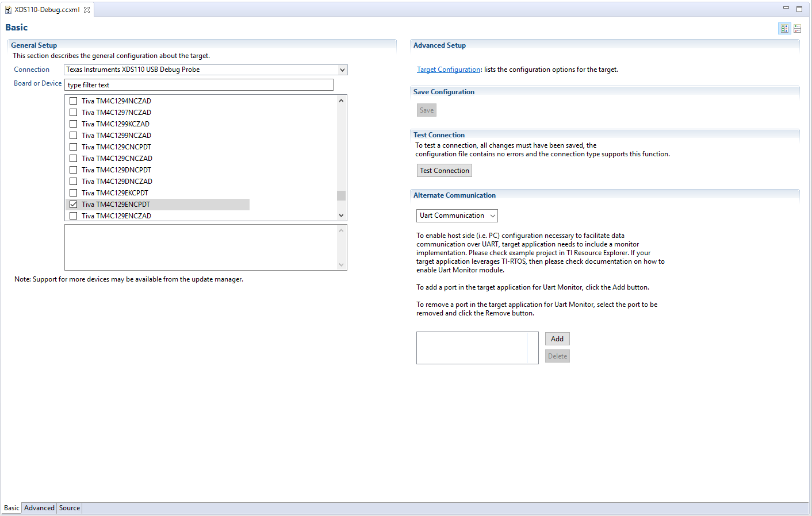Open the Target Configuration link
Viewport: 812px width, 516px height.
point(449,70)
